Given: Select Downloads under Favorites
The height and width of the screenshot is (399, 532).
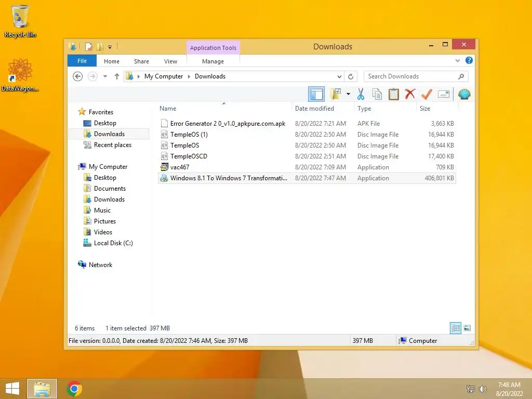Looking at the screenshot, I should [109, 134].
